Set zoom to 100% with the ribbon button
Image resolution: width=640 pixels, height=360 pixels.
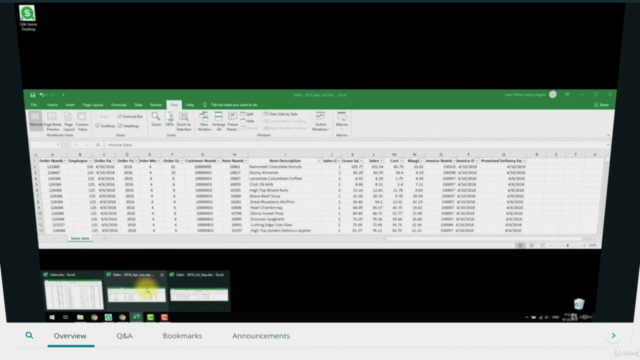(x=169, y=119)
